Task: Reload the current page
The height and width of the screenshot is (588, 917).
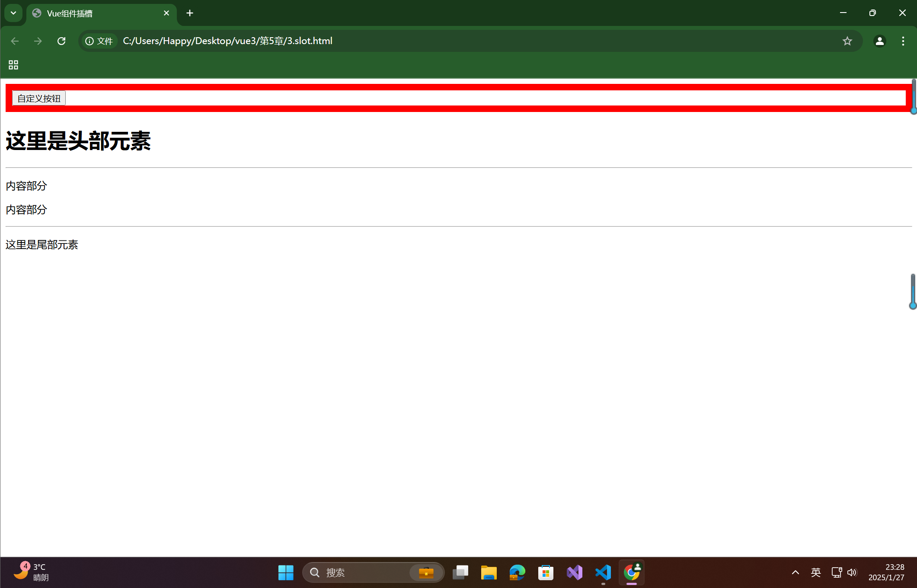Action: (61, 41)
